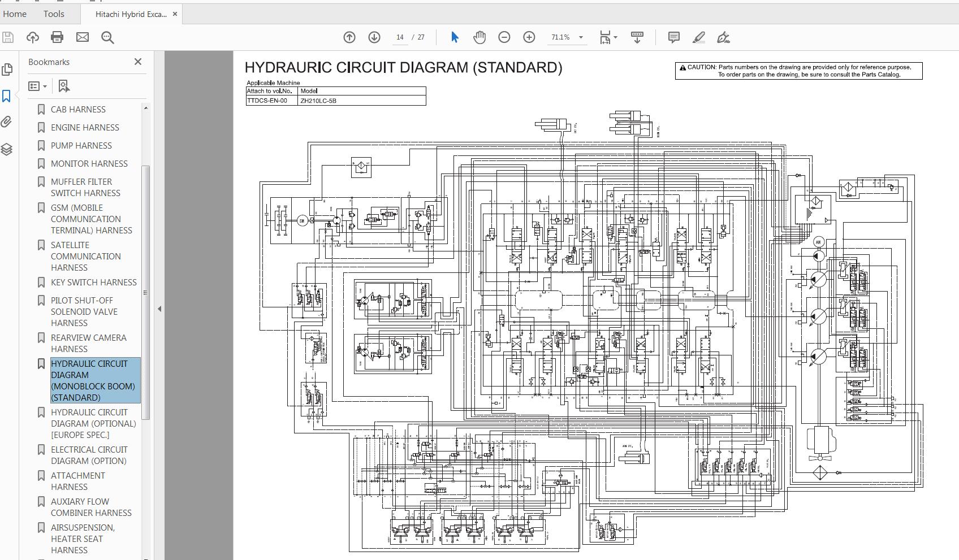Switch to the Tools tab

coord(54,14)
